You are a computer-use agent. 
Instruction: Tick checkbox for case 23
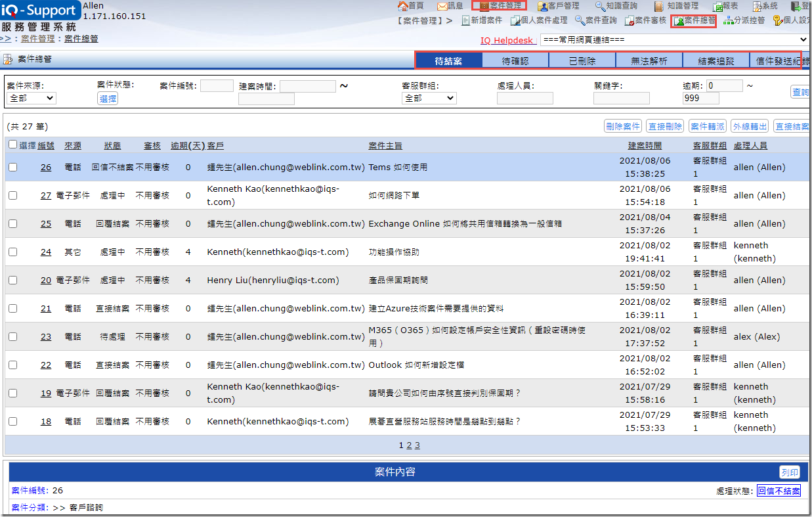point(12,337)
